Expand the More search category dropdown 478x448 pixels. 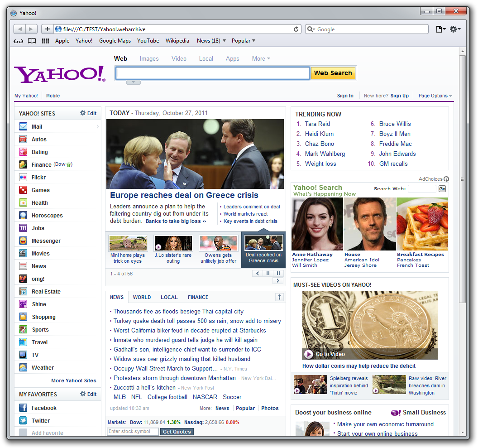[261, 58]
